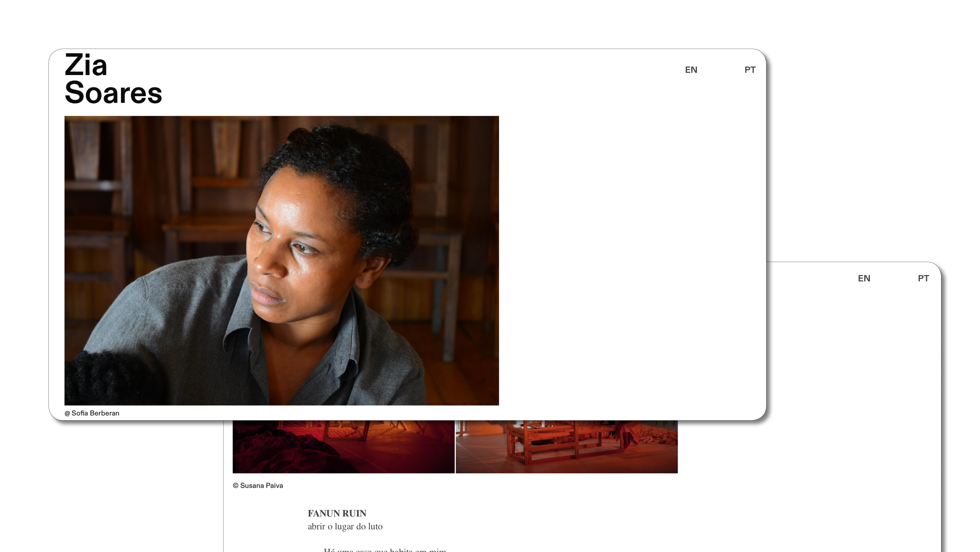Open the wooden bench stage photo
The width and height of the screenshot is (980, 552).
point(566,447)
